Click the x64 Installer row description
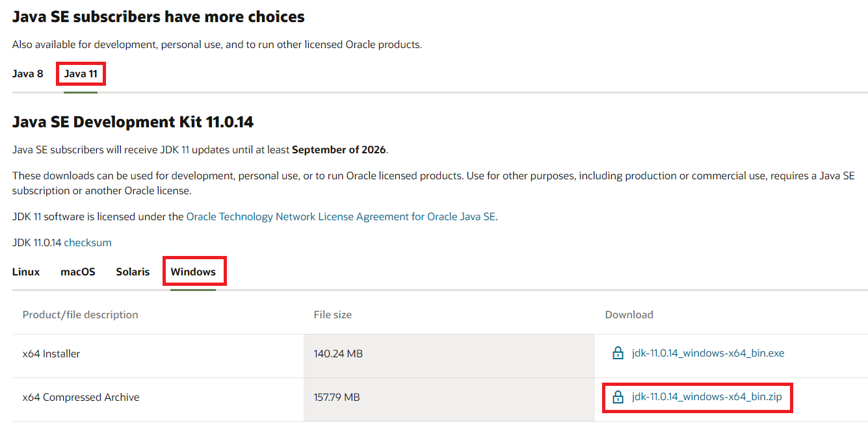Viewport: 868px width, 432px height. click(51, 354)
